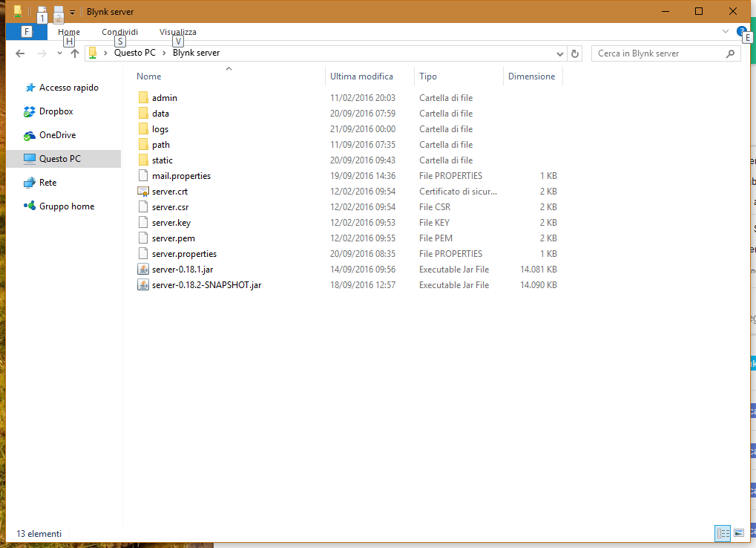Go up one folder level
This screenshot has width=756, height=548.
(75, 53)
